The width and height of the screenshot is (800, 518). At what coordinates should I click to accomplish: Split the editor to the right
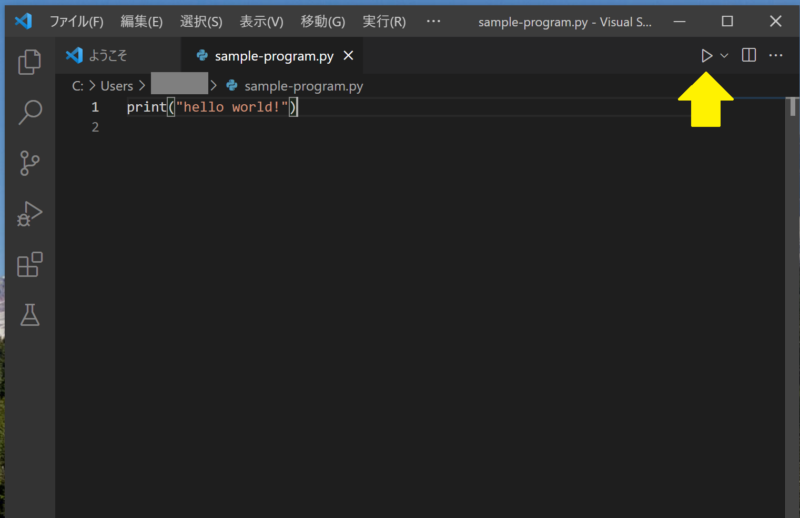point(748,56)
